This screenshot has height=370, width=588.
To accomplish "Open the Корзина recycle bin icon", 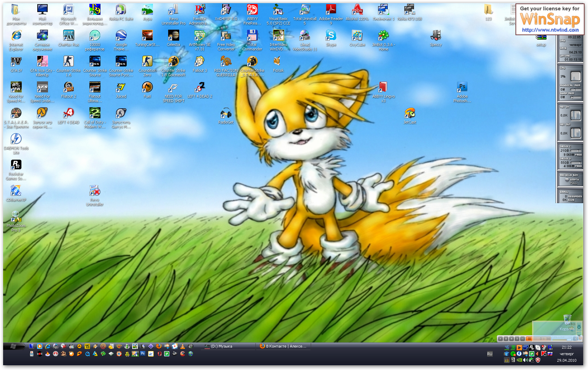I will pos(567,322).
